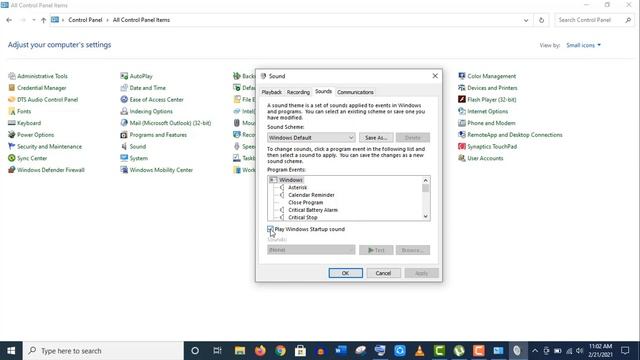This screenshot has height=360, width=640.
Task: Open address bar history dropdown arrow
Action: (526, 20)
